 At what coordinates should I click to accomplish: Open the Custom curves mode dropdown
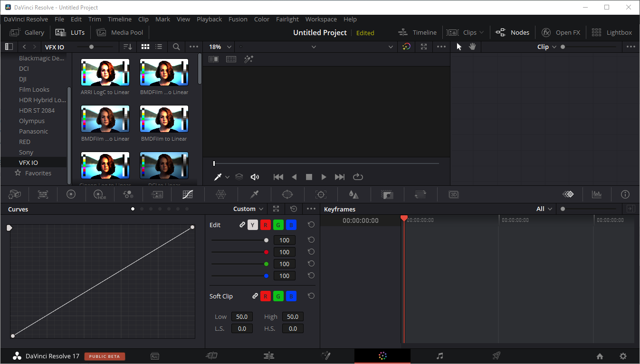point(248,209)
